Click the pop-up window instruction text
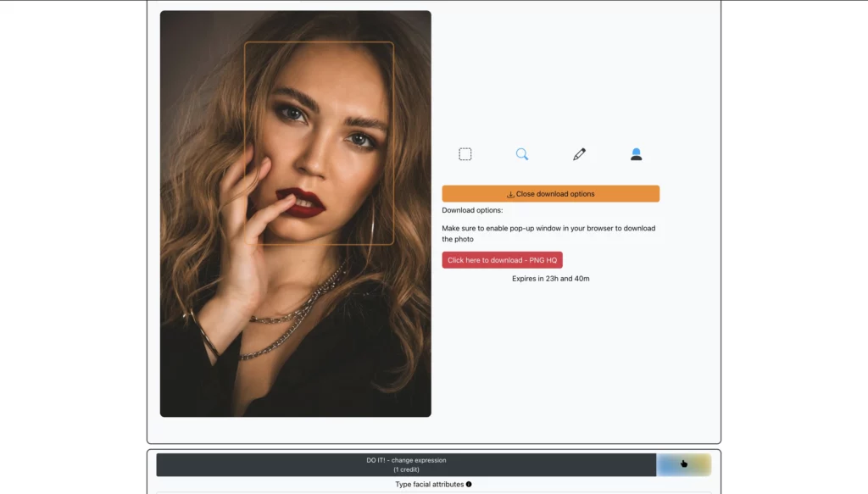Screen dimensions: 868x494 [x=547, y=233]
